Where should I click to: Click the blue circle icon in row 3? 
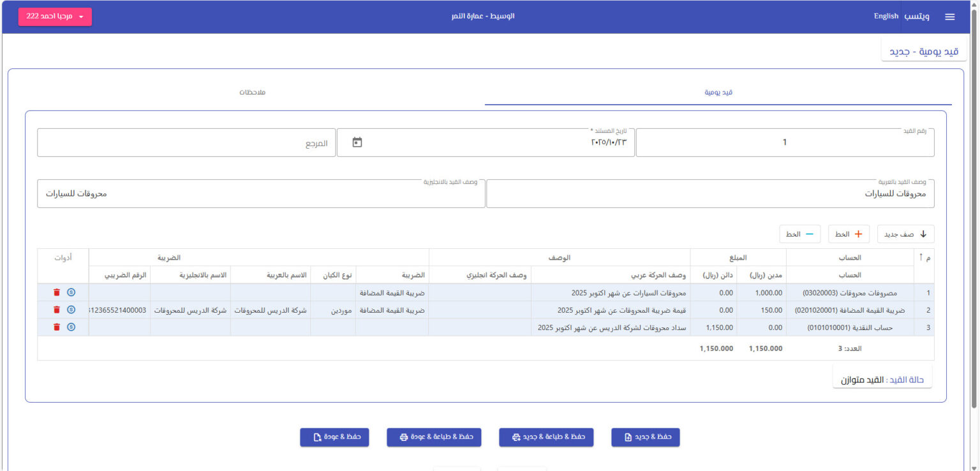pos(71,327)
